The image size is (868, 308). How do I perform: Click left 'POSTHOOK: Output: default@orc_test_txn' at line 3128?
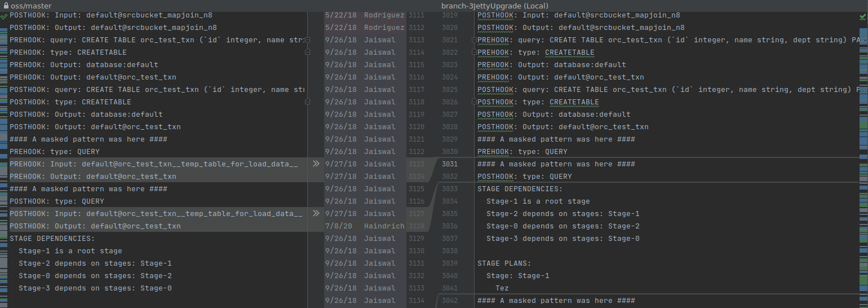pyautogui.click(x=95, y=226)
